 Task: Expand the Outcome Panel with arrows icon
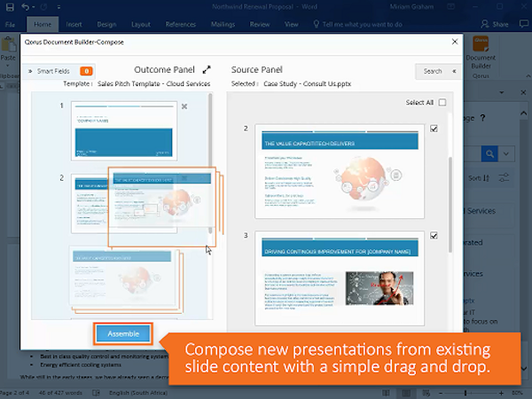pyautogui.click(x=207, y=69)
